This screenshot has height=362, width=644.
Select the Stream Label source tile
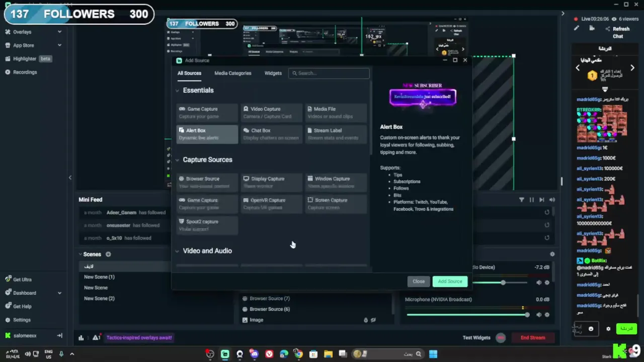tap(336, 134)
